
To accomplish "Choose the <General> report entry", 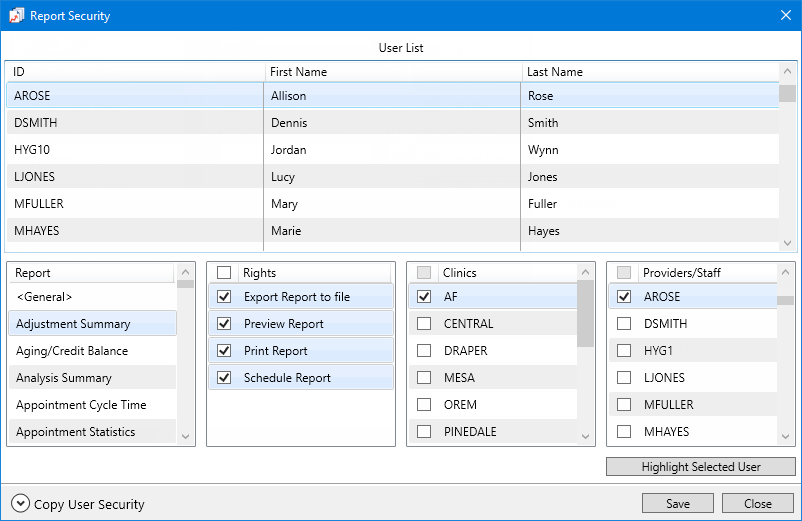I will click(44, 297).
